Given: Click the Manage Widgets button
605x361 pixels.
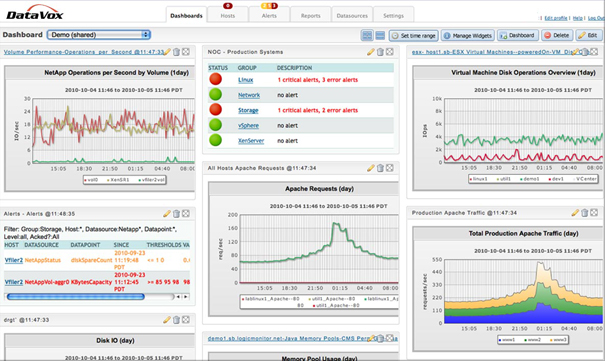Looking at the screenshot, I should [x=468, y=35].
